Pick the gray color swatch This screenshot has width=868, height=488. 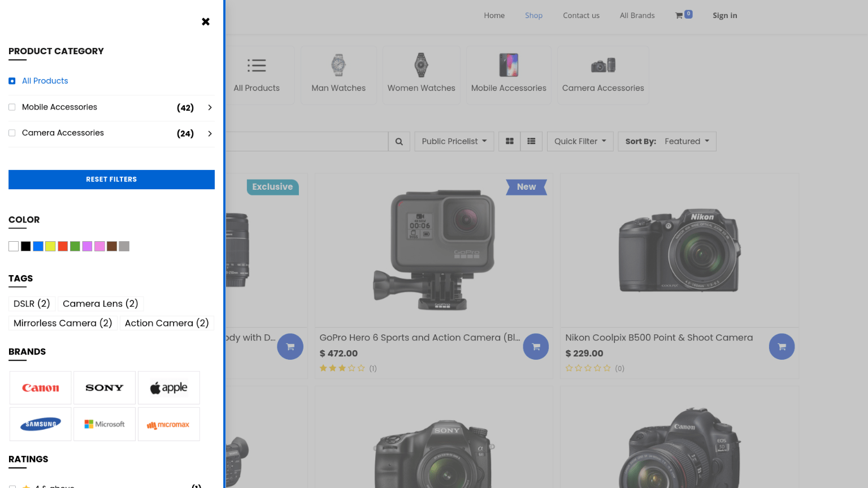point(124,246)
